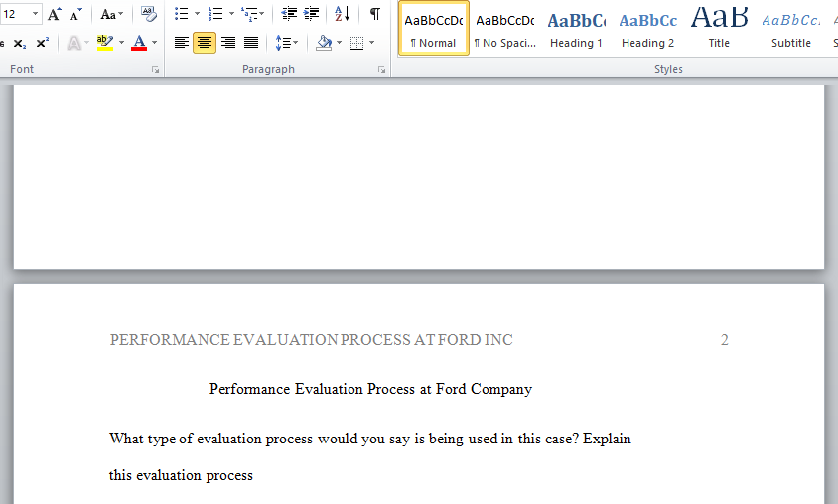
Task: Justify the paragraph text
Action: [251, 43]
